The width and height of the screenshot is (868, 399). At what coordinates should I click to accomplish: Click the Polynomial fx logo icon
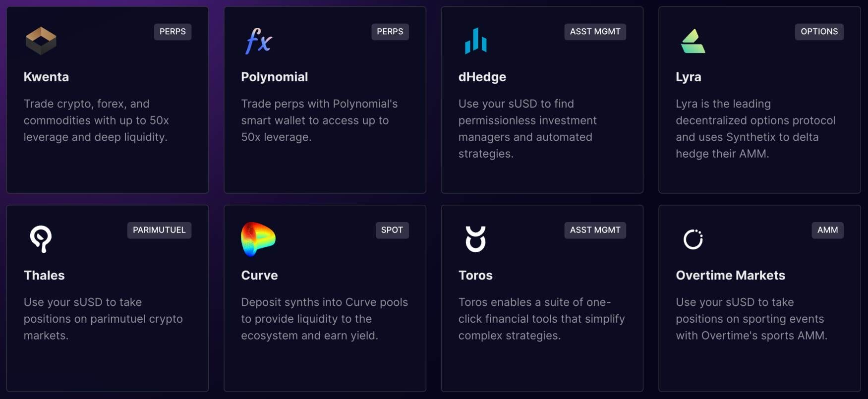pyautogui.click(x=258, y=41)
